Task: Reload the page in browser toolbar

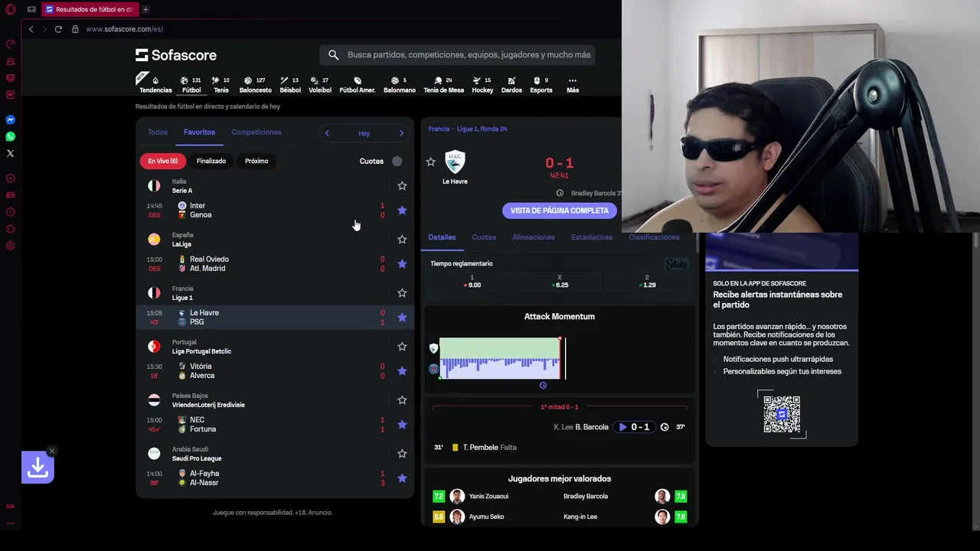Action: tap(58, 29)
